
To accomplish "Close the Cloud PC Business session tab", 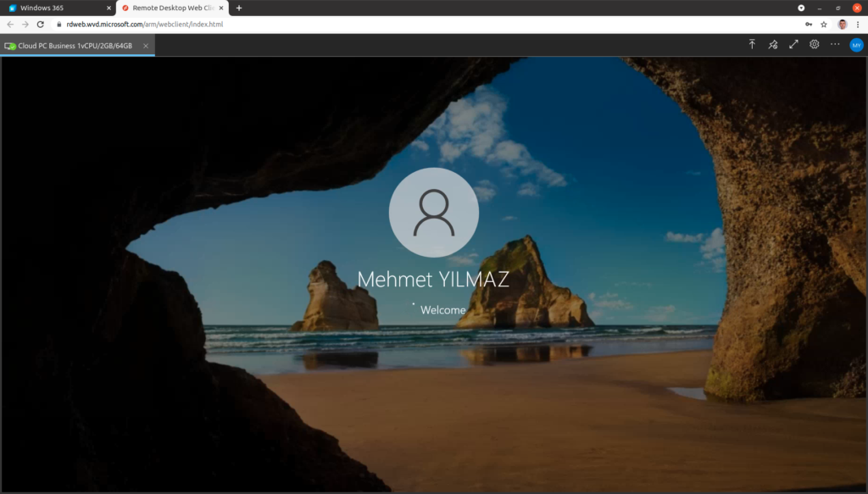I will click(x=146, y=46).
